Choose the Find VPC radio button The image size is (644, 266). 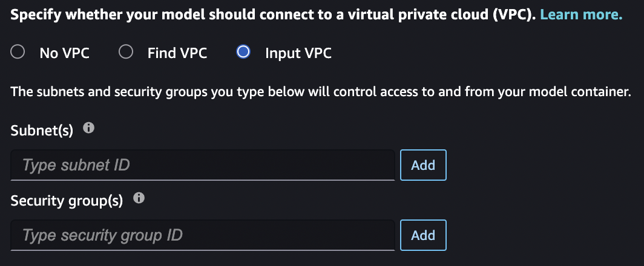pos(126,53)
